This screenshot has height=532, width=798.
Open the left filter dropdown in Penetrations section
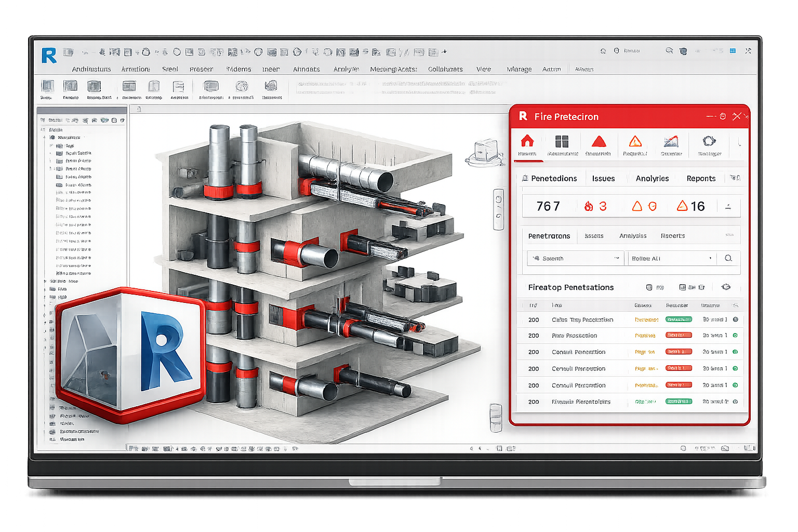(575, 258)
